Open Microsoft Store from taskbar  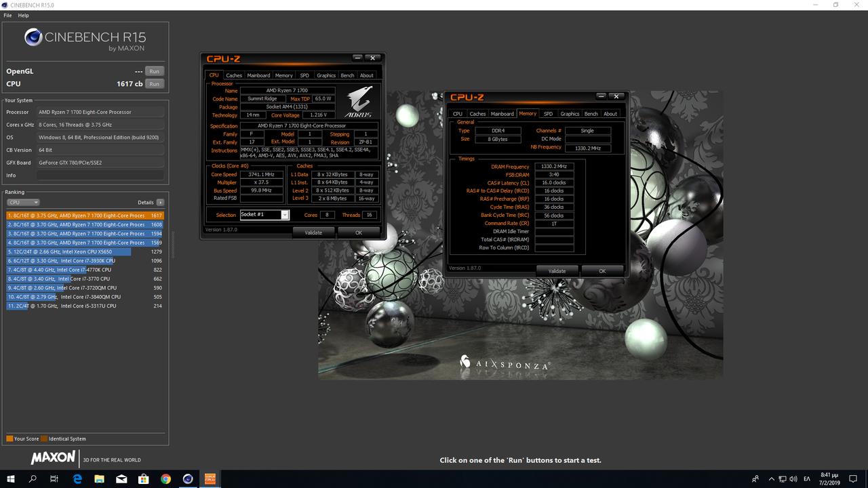point(144,479)
